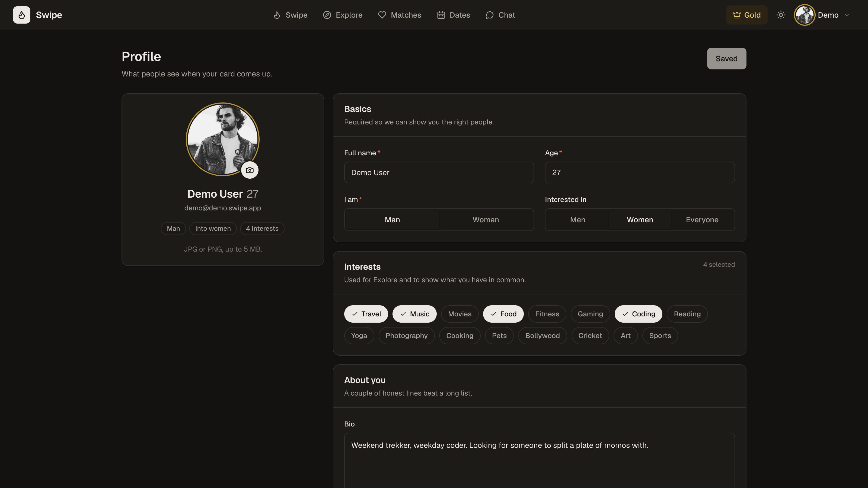Toggle the Art interest chip
This screenshot has width=868, height=488.
tap(626, 336)
